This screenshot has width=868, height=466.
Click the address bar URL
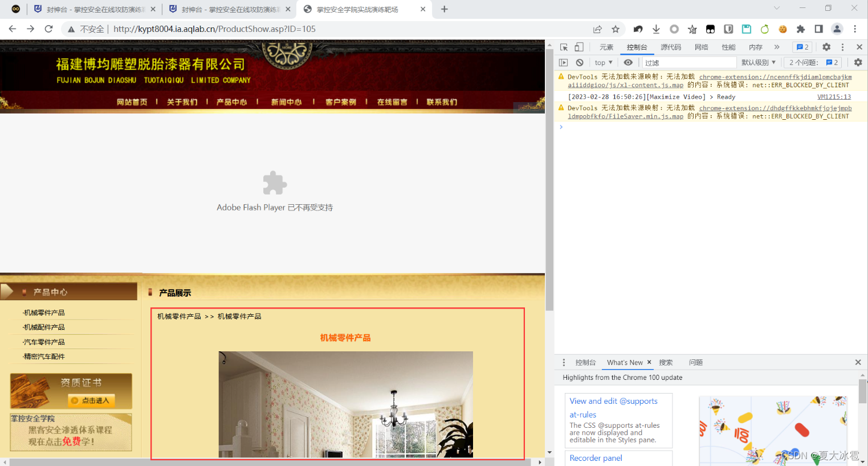[214, 29]
